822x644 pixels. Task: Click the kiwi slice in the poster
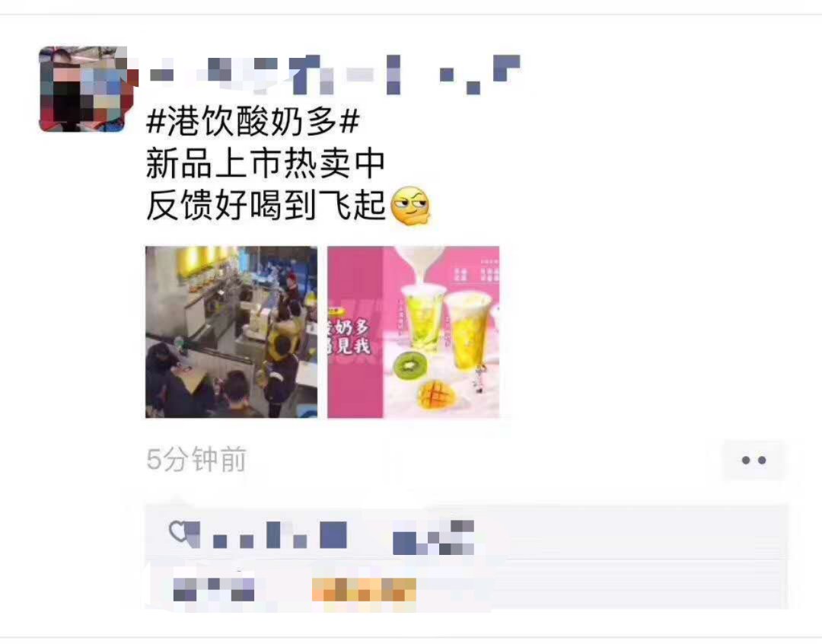(x=410, y=365)
